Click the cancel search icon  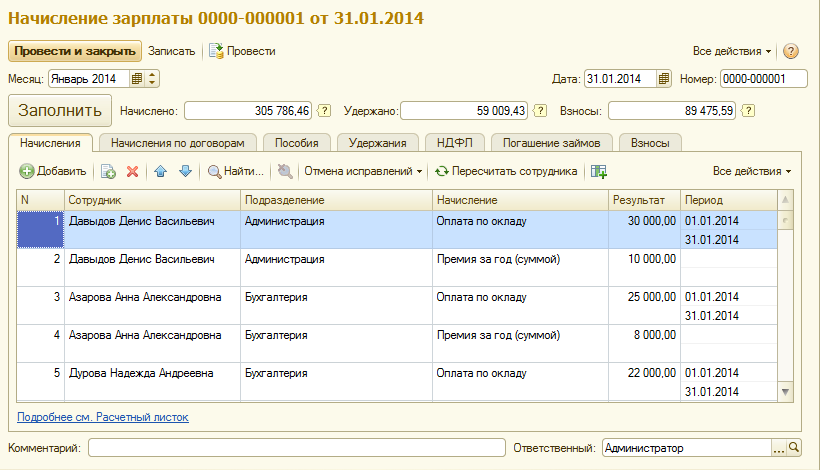click(x=284, y=171)
